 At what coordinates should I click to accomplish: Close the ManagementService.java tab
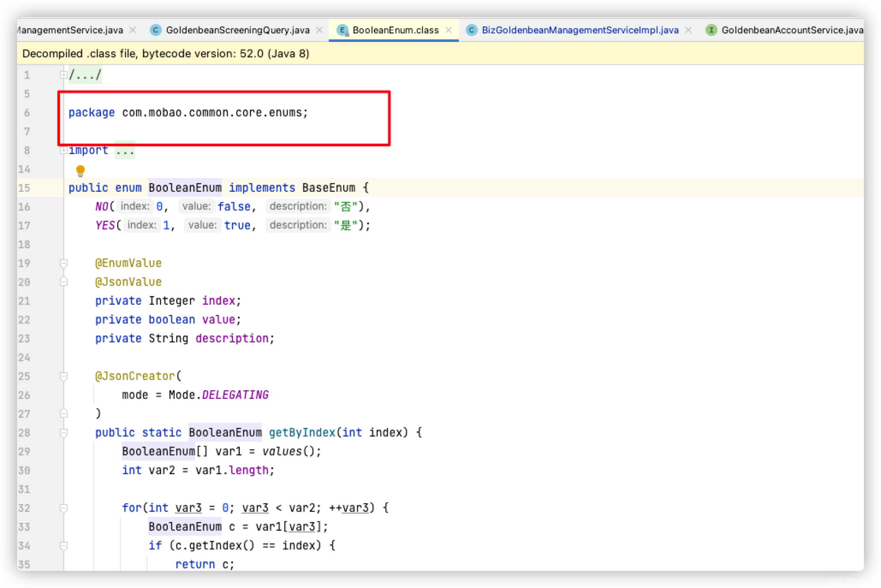[x=133, y=30]
